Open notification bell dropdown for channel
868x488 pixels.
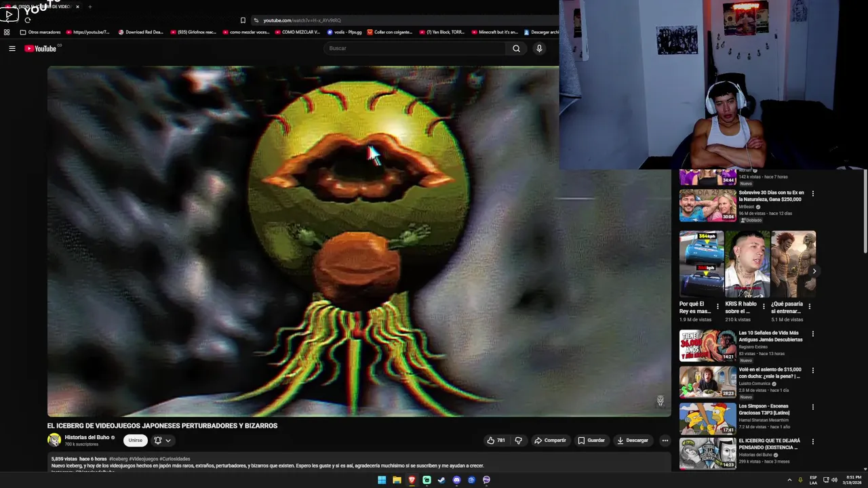162,441
